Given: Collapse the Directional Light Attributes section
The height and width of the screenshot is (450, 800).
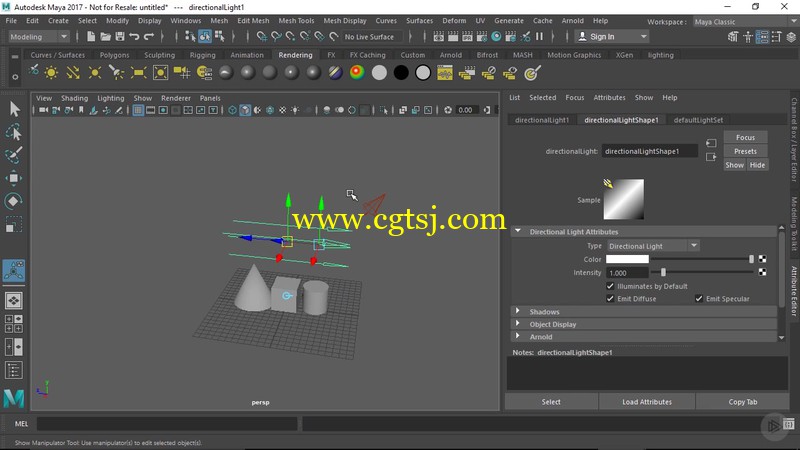Looking at the screenshot, I should [x=518, y=231].
